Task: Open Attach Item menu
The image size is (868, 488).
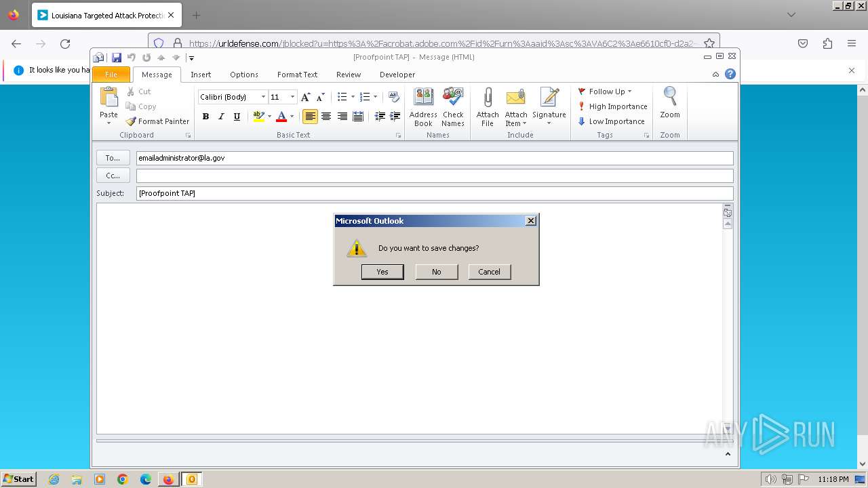Action: point(516,107)
